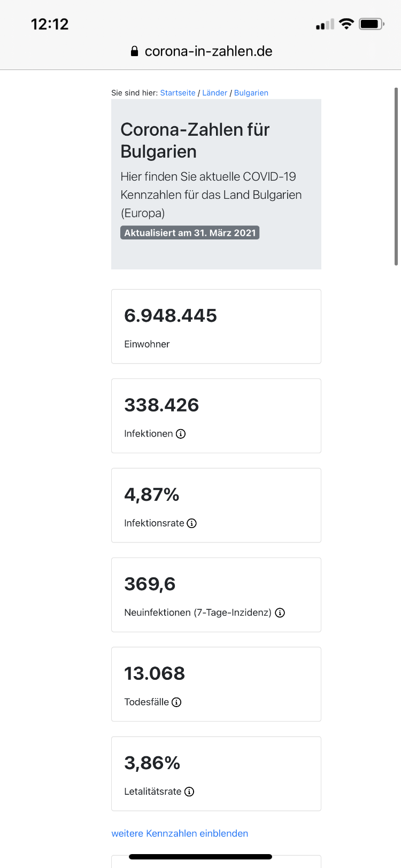This screenshot has height=868, width=401.
Task: Open the Bulgarien breadcrumb link
Action: [251, 93]
